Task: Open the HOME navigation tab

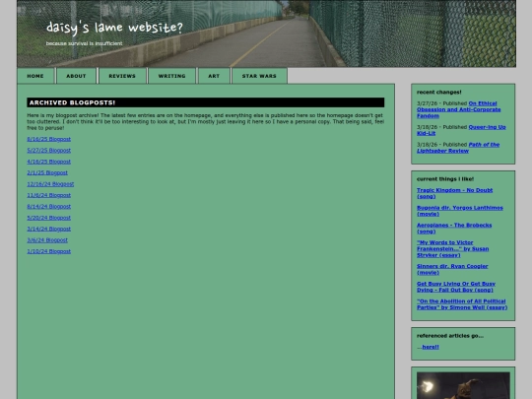Action: tap(35, 76)
